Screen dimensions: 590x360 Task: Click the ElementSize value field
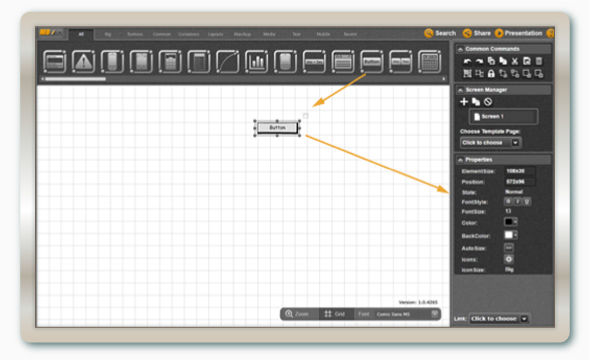pyautogui.click(x=519, y=171)
